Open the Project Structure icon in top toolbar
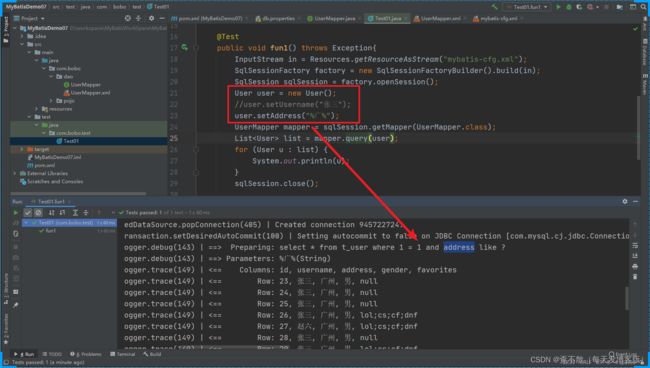This screenshot has width=650, height=368. (x=620, y=7)
